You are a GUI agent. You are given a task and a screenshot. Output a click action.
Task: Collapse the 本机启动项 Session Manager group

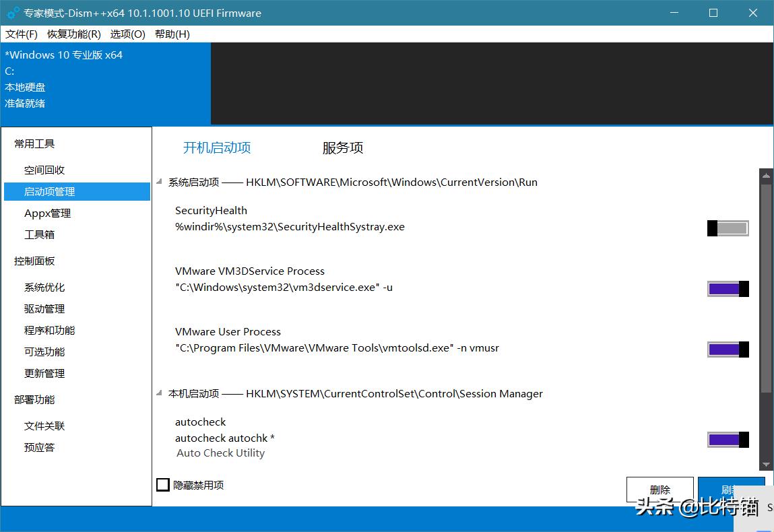[x=160, y=393]
